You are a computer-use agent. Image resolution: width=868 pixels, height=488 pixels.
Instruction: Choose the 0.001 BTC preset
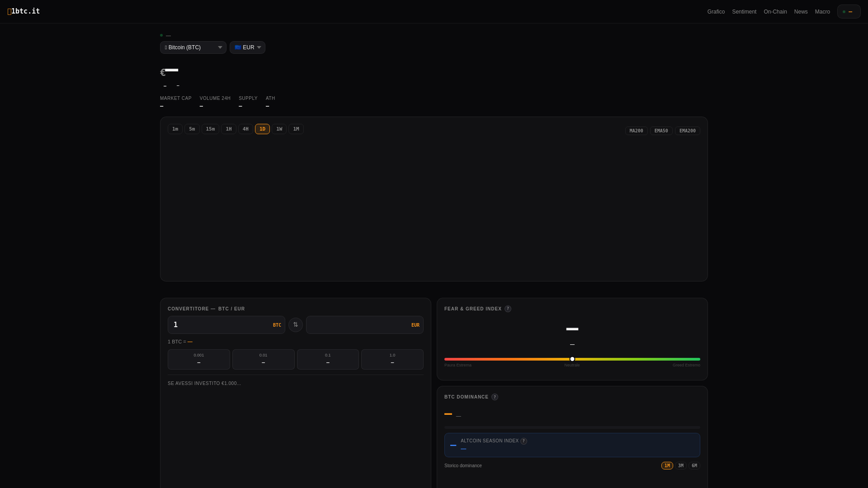(x=199, y=360)
